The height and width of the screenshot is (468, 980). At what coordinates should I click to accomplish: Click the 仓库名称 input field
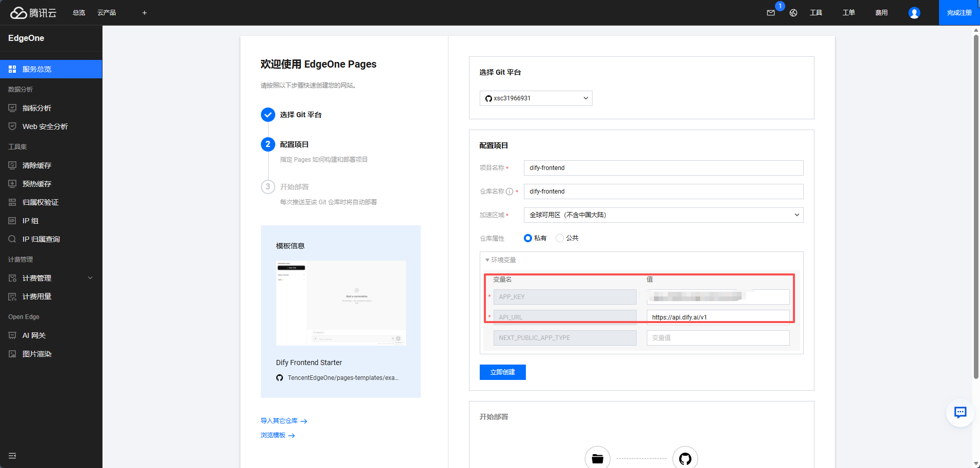coord(663,192)
